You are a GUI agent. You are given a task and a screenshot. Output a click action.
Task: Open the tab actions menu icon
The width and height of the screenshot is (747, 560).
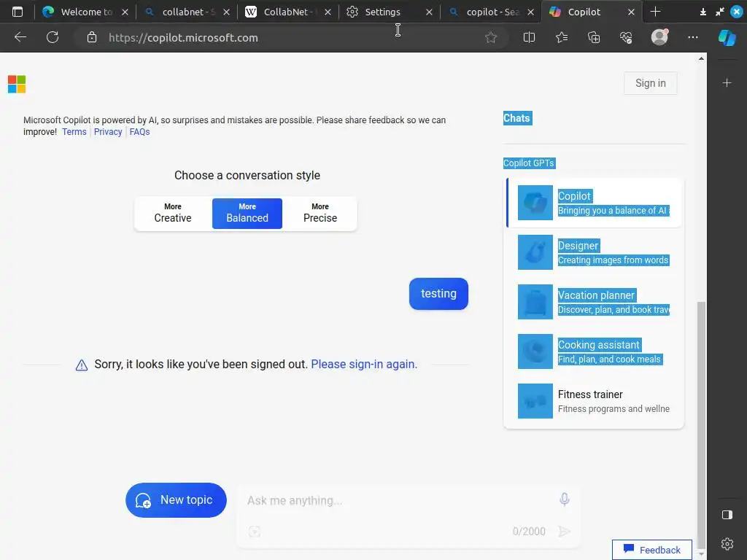(x=18, y=12)
